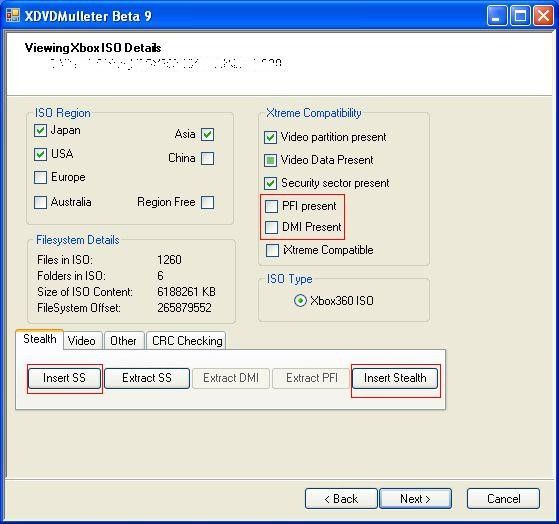The height and width of the screenshot is (524, 559).
Task: Go back with the < Back button
Action: tap(341, 499)
